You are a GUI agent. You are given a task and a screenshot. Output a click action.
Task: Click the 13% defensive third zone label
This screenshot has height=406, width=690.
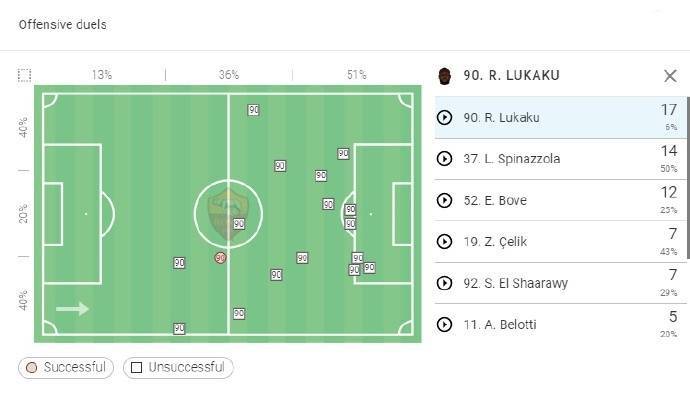[102, 75]
